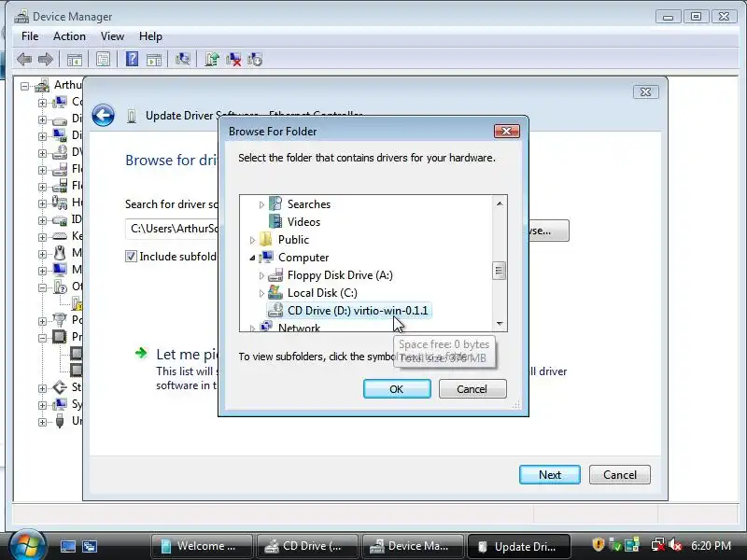Open the Help menu
Screen dimensions: 747x560
coord(150,36)
